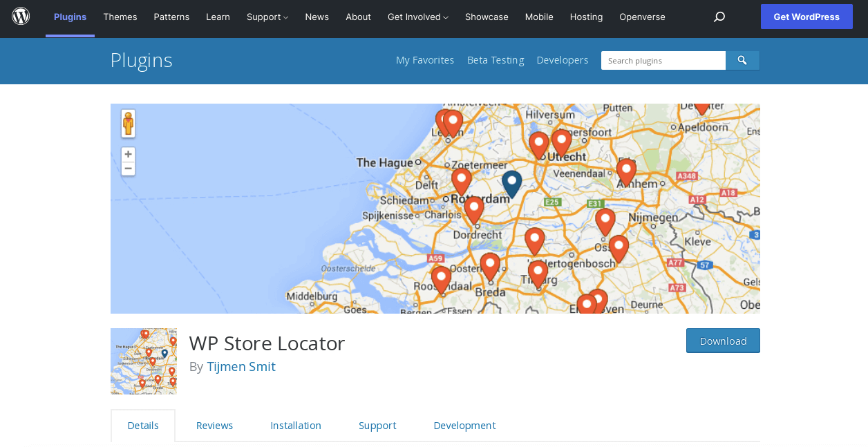Click the Get WordPress button
868x447 pixels.
806,16
